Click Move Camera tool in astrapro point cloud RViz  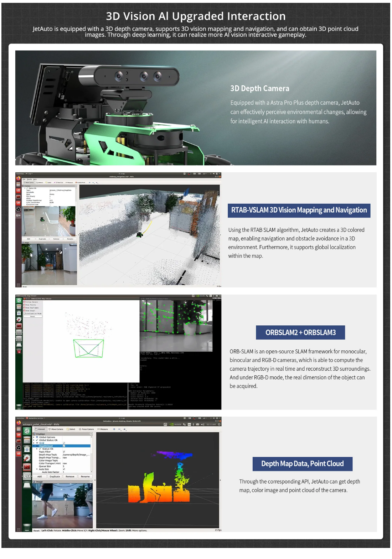[56, 429]
